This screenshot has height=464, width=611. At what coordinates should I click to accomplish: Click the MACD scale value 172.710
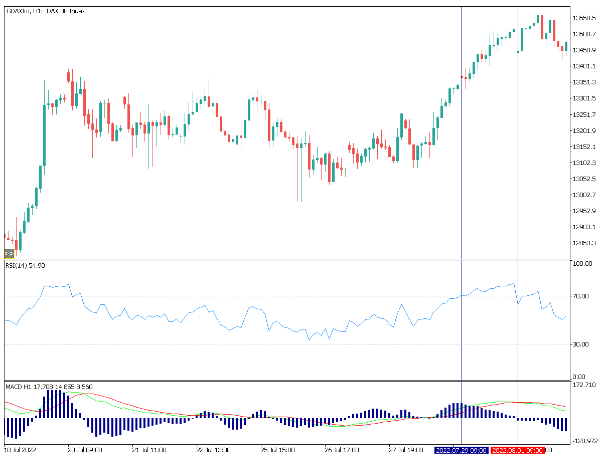pos(583,385)
